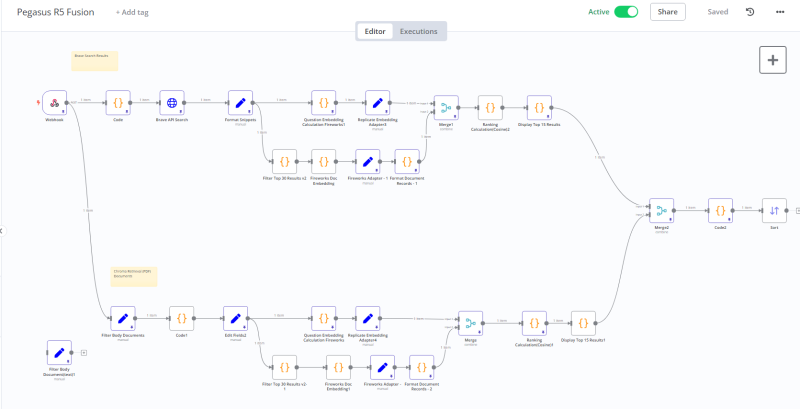Open the three-dots workflow menu

780,12
